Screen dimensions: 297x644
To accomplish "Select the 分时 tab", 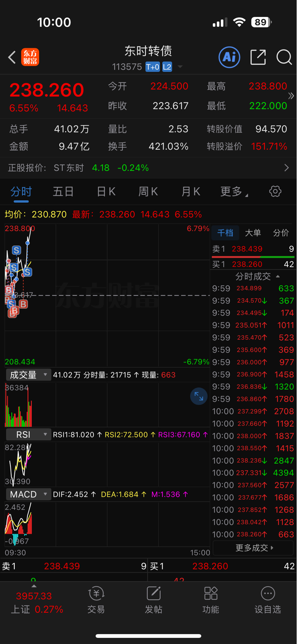I will tap(21, 191).
